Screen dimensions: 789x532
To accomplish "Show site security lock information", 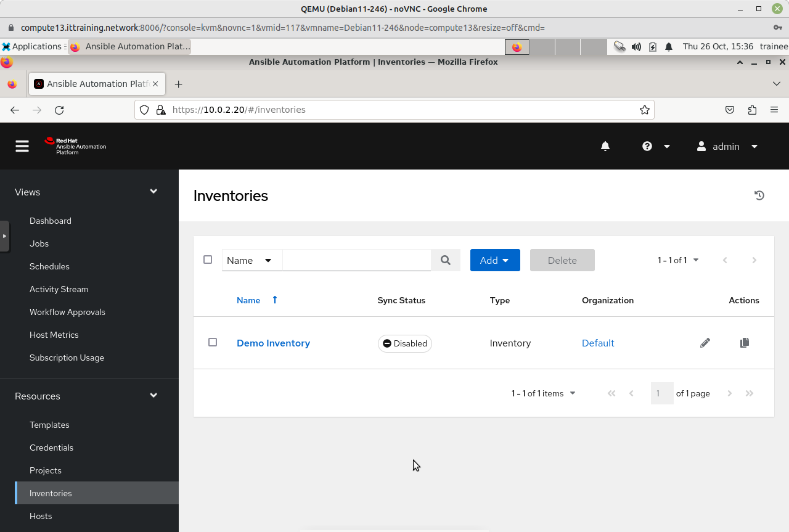I will 161,110.
